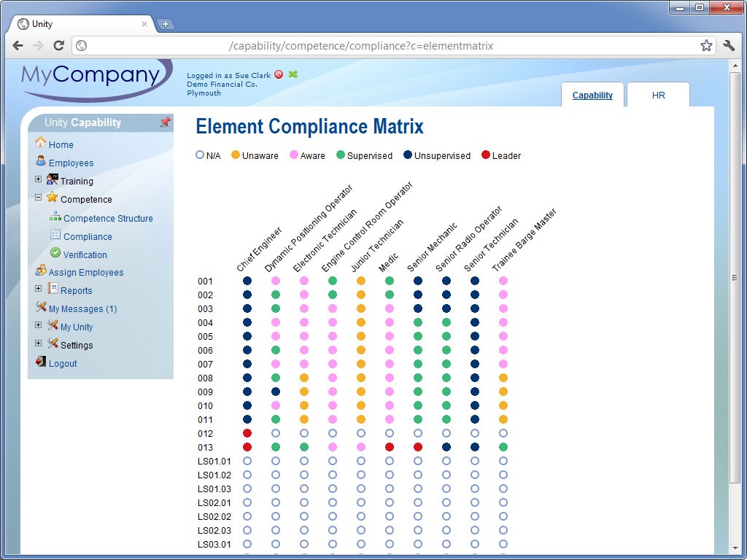Click the orange Unaware legend dot

[x=236, y=155]
